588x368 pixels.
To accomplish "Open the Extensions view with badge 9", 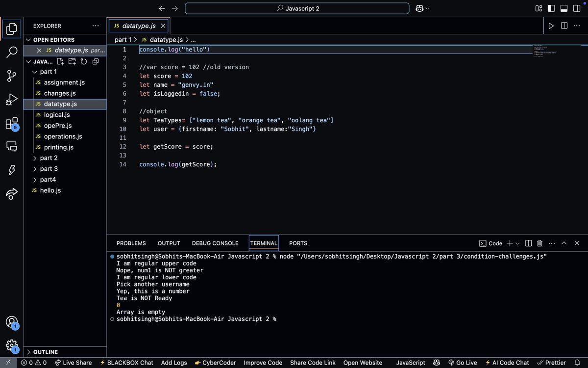I will (12, 123).
